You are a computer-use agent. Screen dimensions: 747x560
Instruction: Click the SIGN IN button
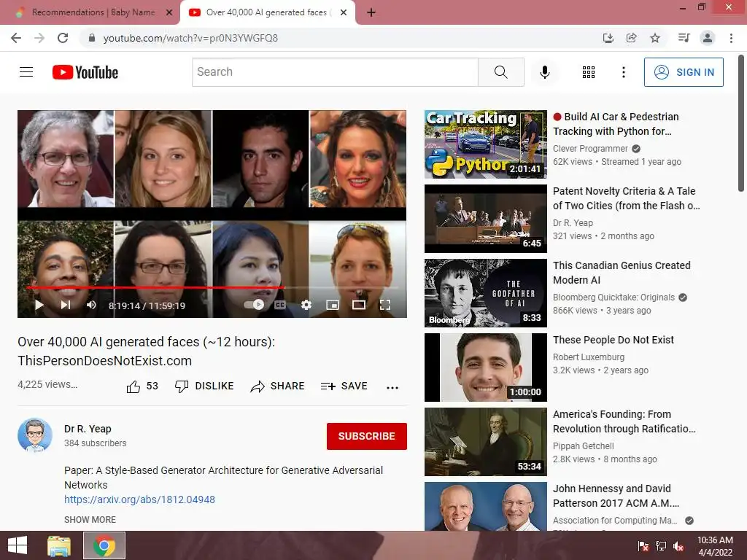[x=683, y=72]
